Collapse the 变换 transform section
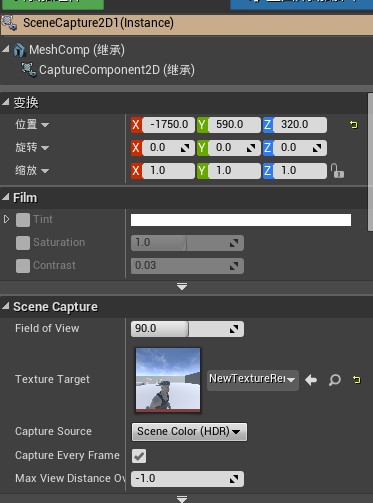The height and width of the screenshot is (503, 373). click(6, 102)
